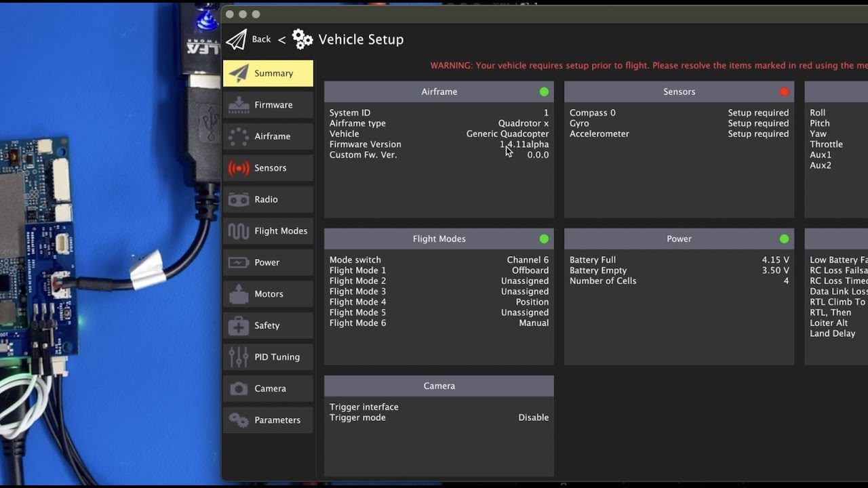Open the Firmware setup page
This screenshot has height=488, width=868.
point(268,105)
